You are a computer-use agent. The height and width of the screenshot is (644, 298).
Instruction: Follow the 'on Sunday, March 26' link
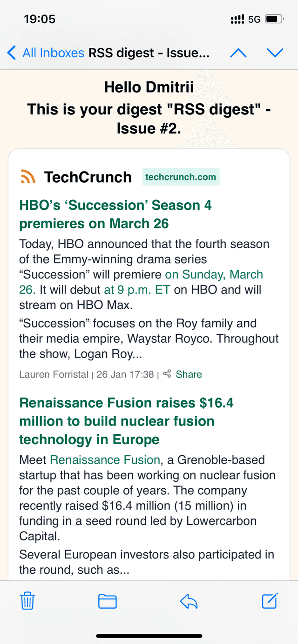click(141, 282)
